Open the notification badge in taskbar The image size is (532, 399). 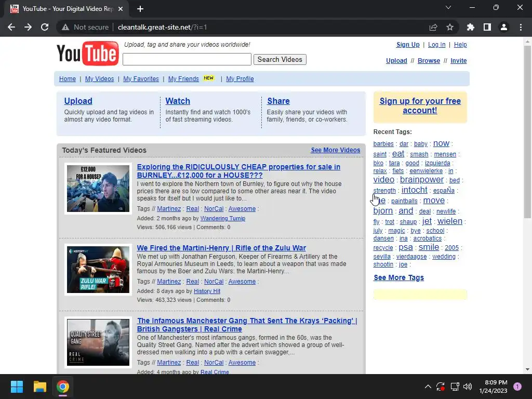pyautogui.click(x=517, y=387)
